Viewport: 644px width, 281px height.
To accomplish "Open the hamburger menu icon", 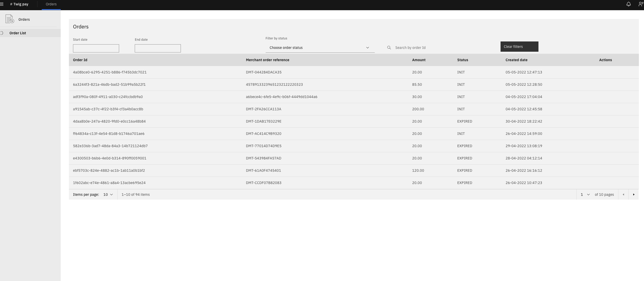I will point(2,4).
